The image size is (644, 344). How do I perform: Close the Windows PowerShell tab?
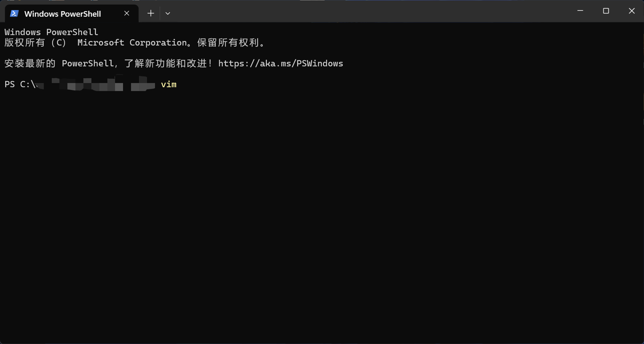pos(127,13)
